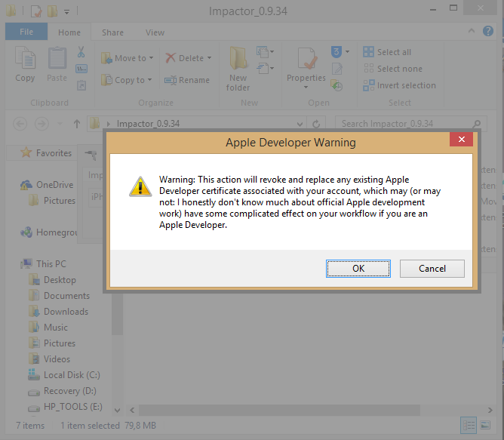Click the Impactor_0.9.34 address bar path
Screen dimensions: 504x440
[x=148, y=124]
